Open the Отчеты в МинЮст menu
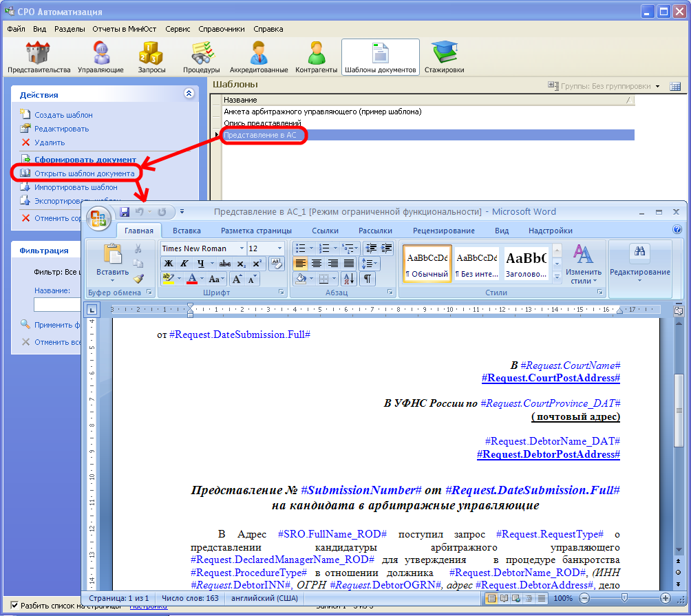 125,29
